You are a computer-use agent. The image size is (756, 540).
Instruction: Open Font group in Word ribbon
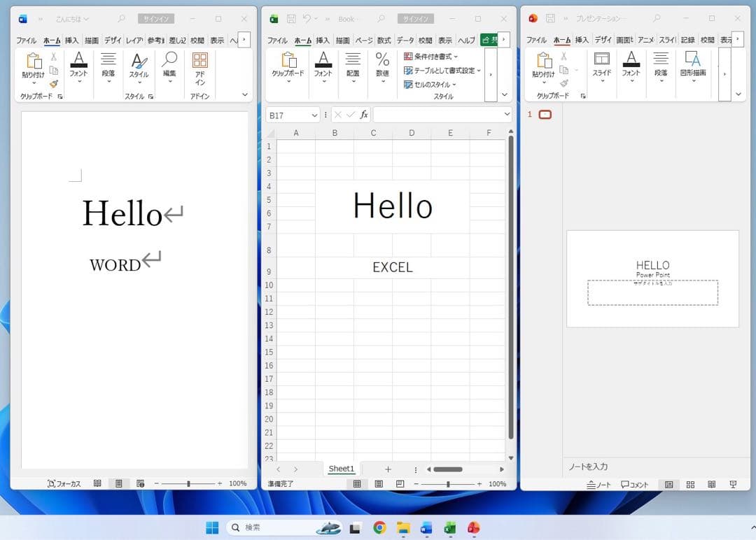tap(78, 67)
